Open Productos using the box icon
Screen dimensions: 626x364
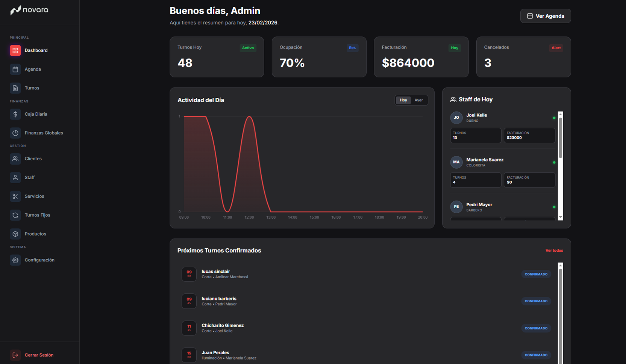tap(15, 234)
